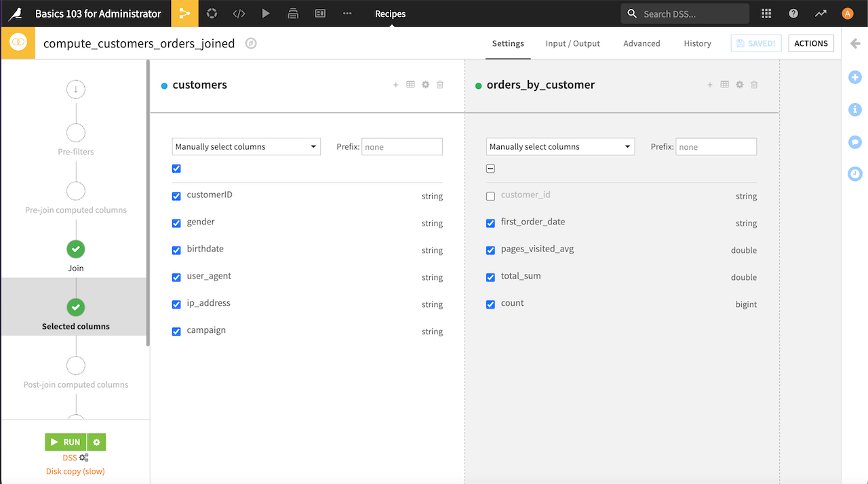Open the table view icon for the customers dataset

410,84
